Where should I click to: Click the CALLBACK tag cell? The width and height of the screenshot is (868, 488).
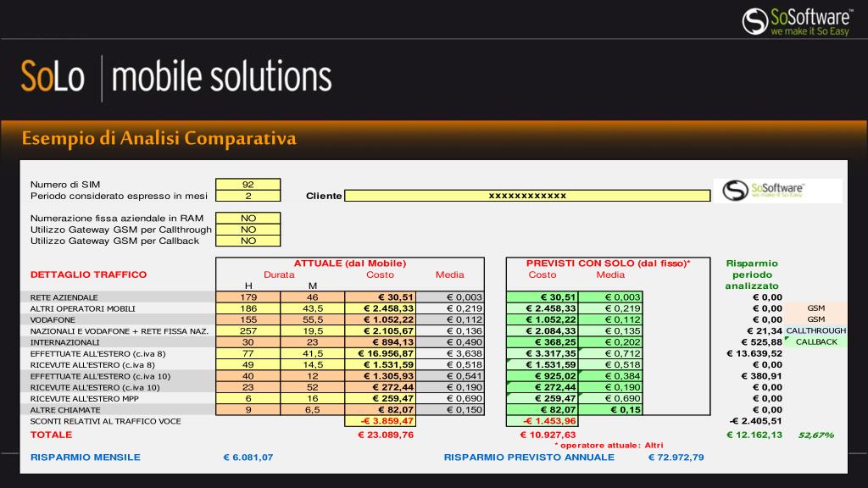tap(816, 342)
